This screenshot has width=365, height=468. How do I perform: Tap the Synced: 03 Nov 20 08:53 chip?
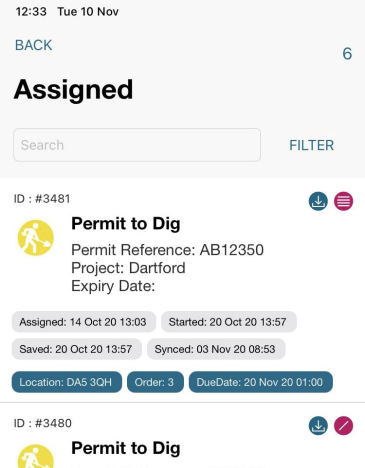(x=216, y=349)
